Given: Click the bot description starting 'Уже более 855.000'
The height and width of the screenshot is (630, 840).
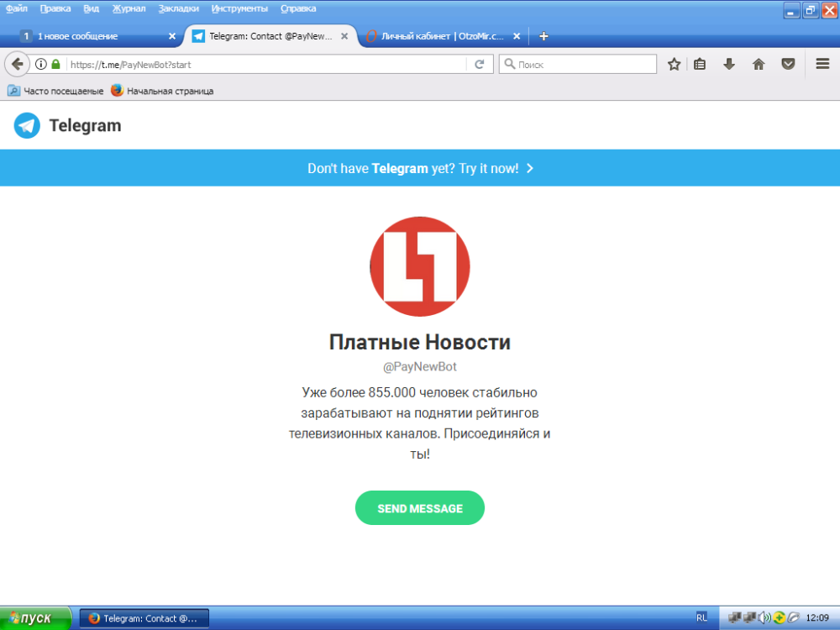Looking at the screenshot, I should coord(420,423).
